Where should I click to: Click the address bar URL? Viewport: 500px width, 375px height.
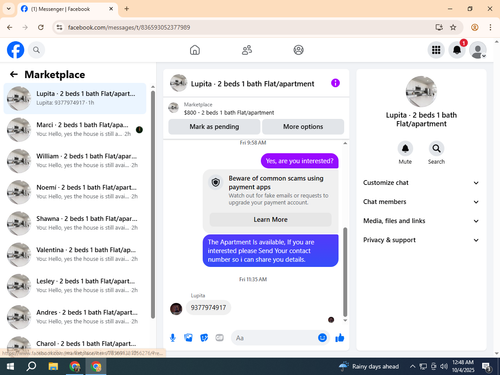(x=129, y=27)
